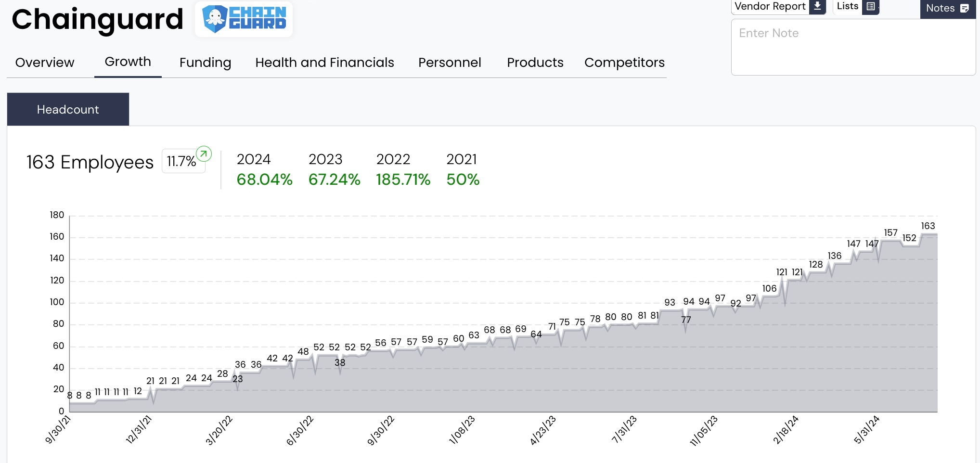Click the 4/23/23 axis date
This screenshot has height=463, width=980.
542,430
